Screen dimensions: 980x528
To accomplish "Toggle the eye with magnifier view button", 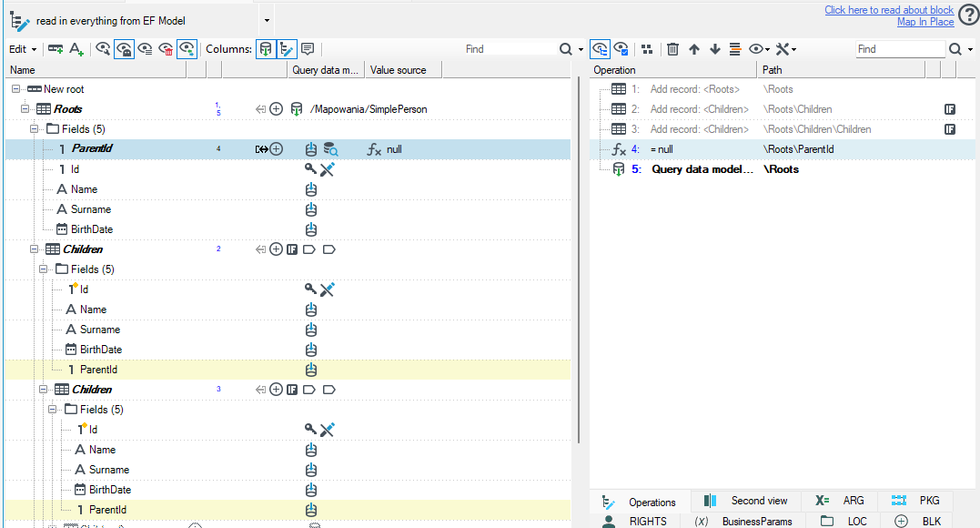I will click(x=103, y=49).
